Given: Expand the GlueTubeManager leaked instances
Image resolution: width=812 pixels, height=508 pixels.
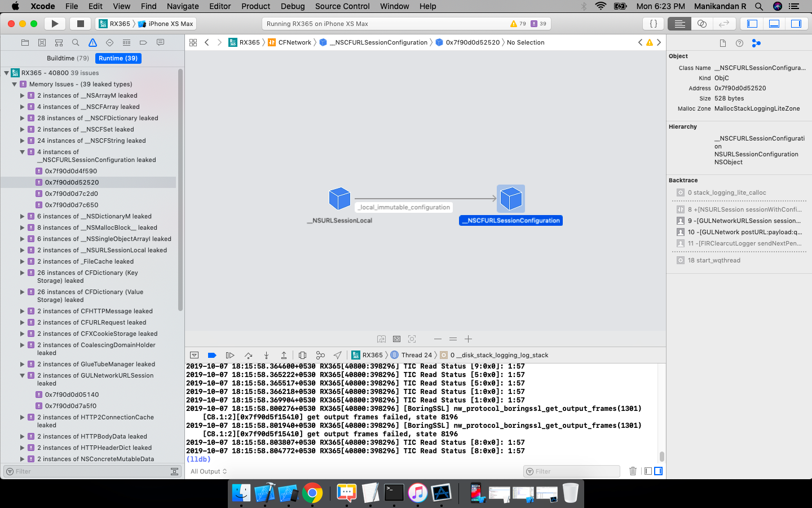Looking at the screenshot, I should tap(21, 364).
